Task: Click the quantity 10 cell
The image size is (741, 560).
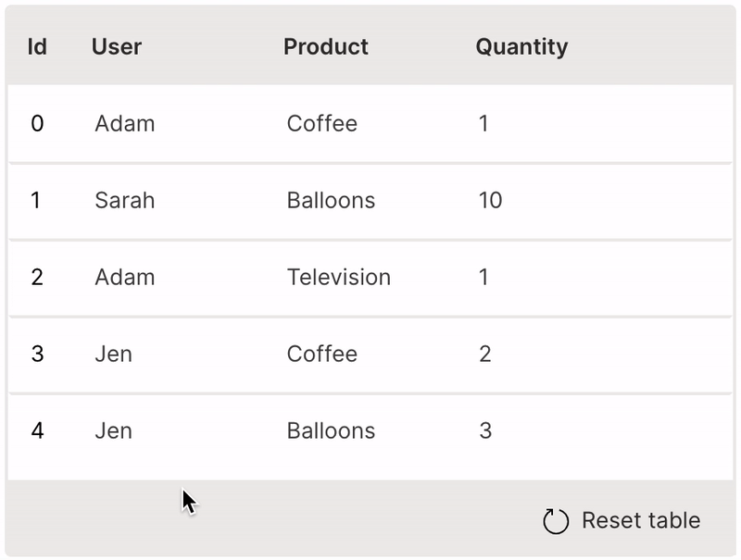Action: coord(490,200)
